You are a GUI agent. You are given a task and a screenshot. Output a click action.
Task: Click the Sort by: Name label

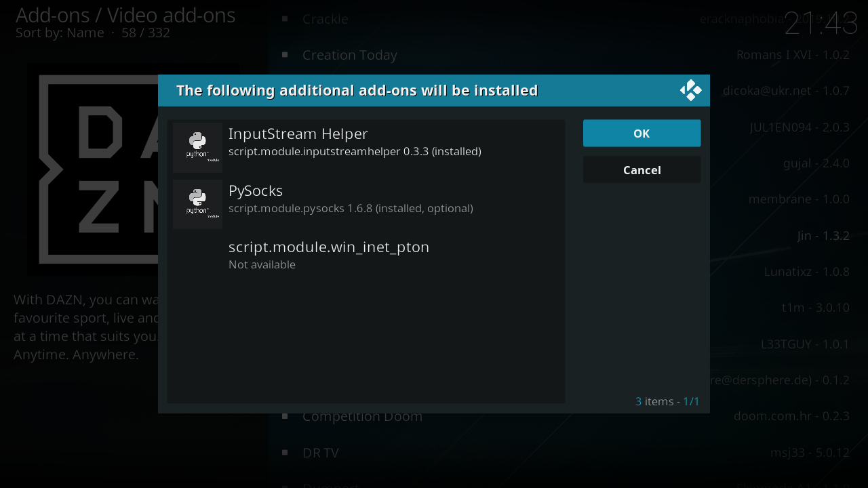60,33
